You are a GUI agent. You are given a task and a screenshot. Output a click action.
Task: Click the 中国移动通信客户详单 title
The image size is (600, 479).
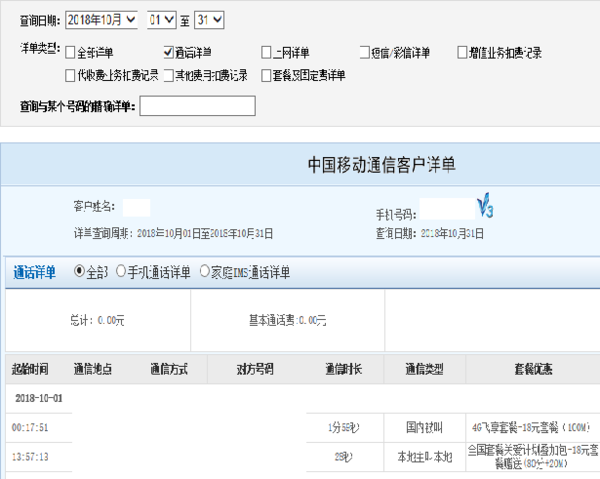click(382, 165)
